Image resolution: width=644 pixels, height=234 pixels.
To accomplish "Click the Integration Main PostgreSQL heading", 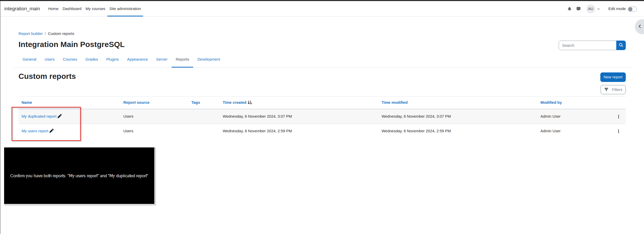I will [x=71, y=44].
